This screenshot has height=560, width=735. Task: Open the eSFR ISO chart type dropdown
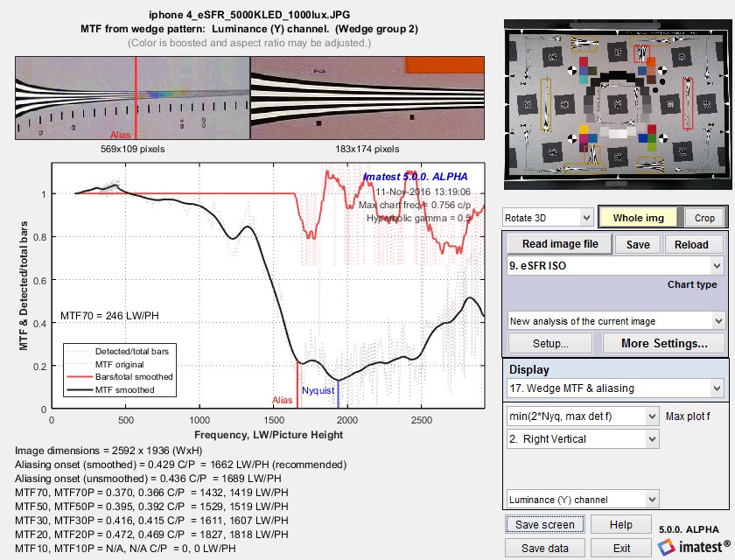point(615,266)
